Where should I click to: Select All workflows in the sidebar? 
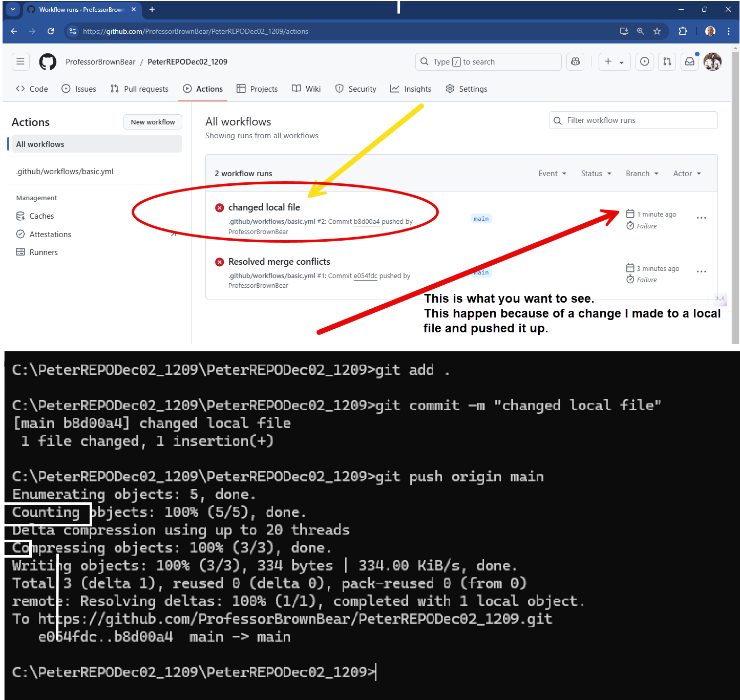point(96,144)
